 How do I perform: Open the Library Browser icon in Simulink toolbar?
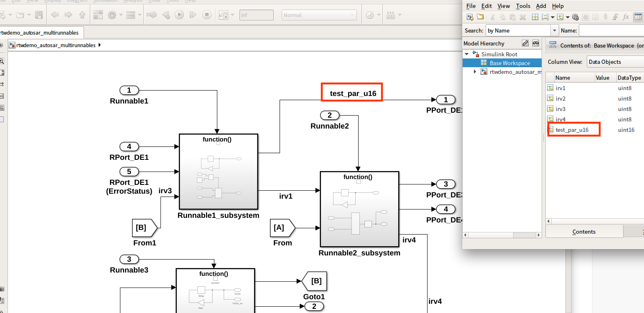pos(98,15)
